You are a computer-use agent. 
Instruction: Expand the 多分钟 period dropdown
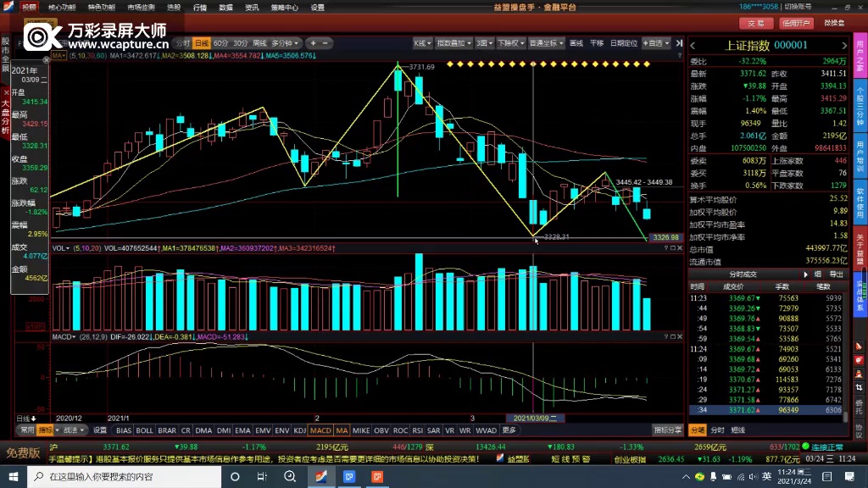(286, 42)
